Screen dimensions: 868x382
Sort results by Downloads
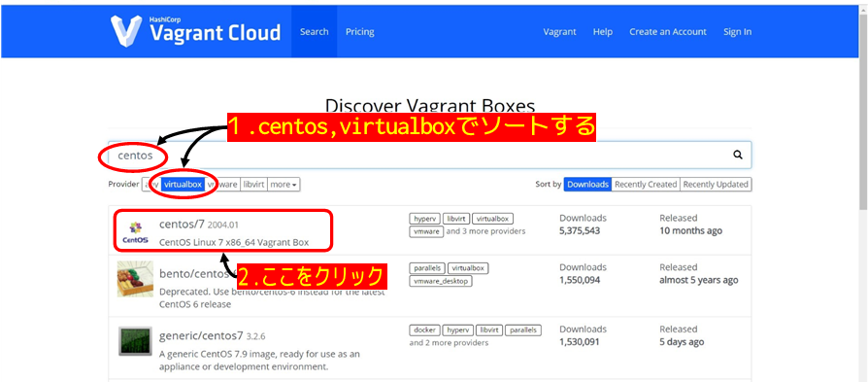tap(588, 184)
